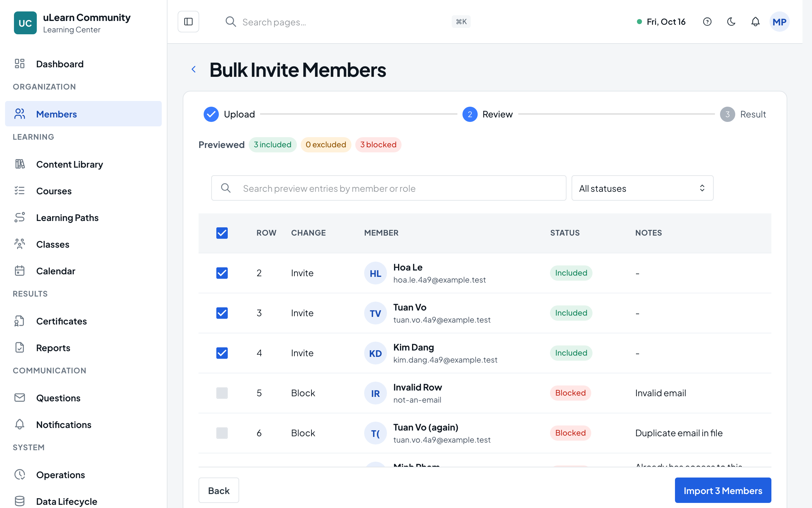Toggle the sidebar panel icon
The height and width of the screenshot is (508, 812).
188,22
